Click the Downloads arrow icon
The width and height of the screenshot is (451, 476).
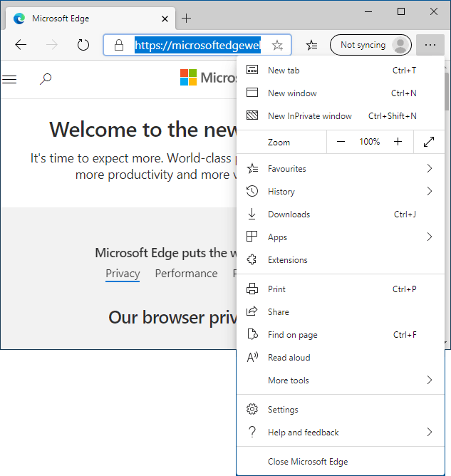[x=252, y=214]
